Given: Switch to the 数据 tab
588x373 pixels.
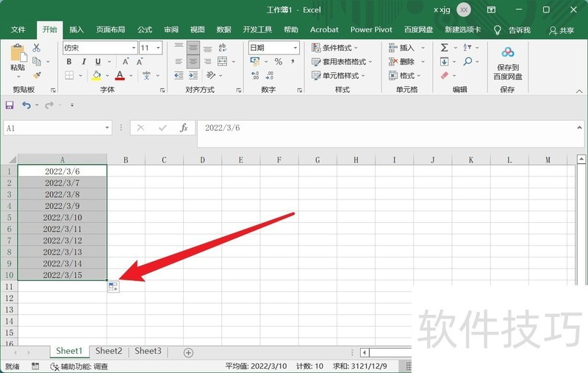Looking at the screenshot, I should [x=223, y=29].
